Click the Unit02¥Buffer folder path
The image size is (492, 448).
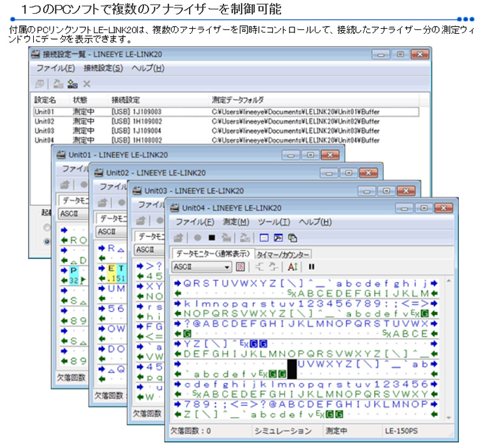tap(296, 121)
